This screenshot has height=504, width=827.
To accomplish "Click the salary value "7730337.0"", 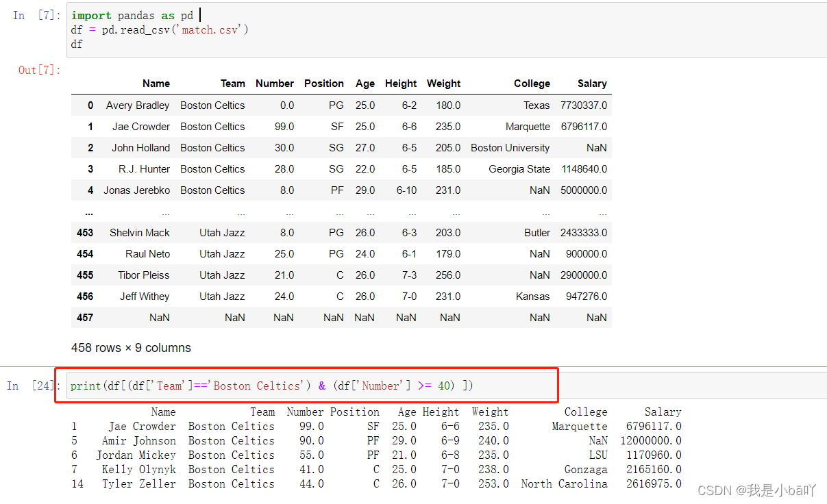I will [x=584, y=105].
